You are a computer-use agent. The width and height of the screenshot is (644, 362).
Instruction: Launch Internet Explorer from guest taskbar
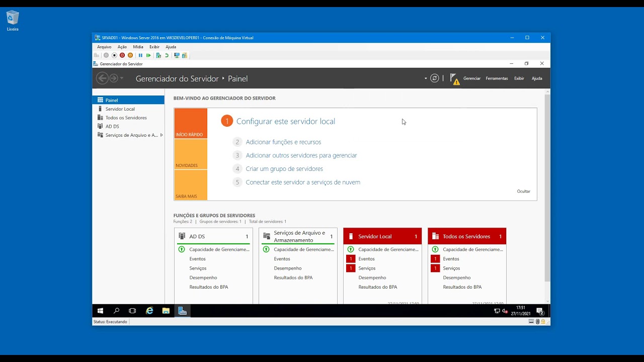point(149,311)
